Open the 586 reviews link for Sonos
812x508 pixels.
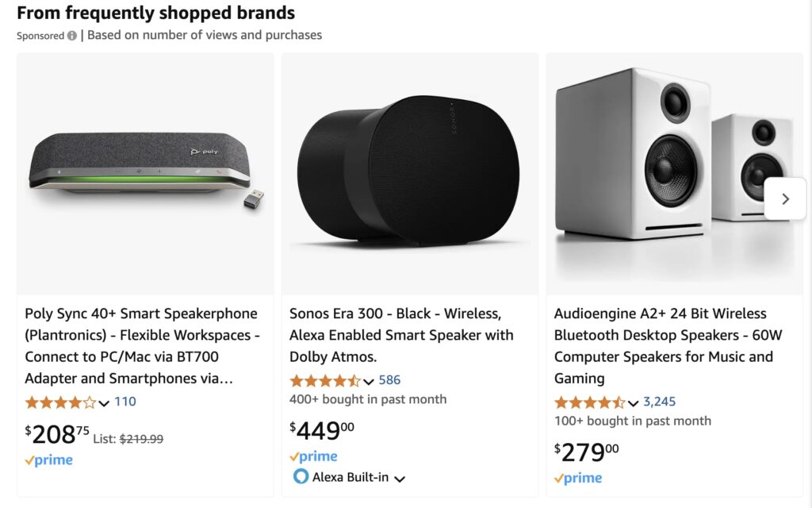[389, 380]
